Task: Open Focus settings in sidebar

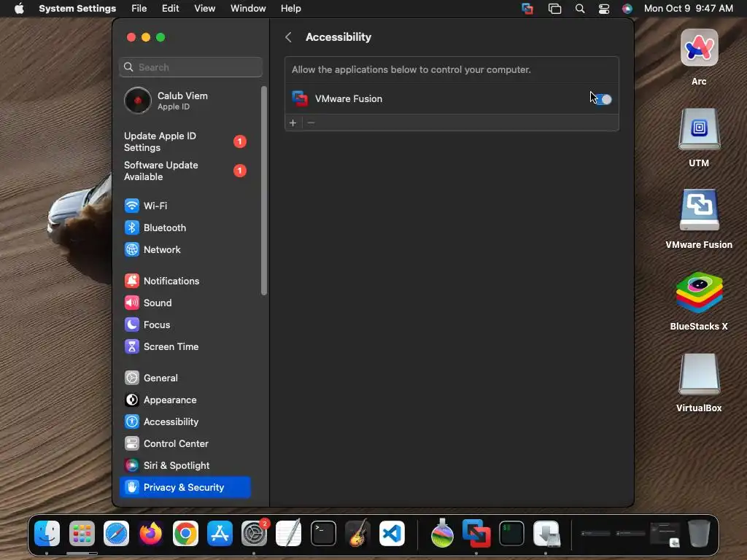Action: 185,324
